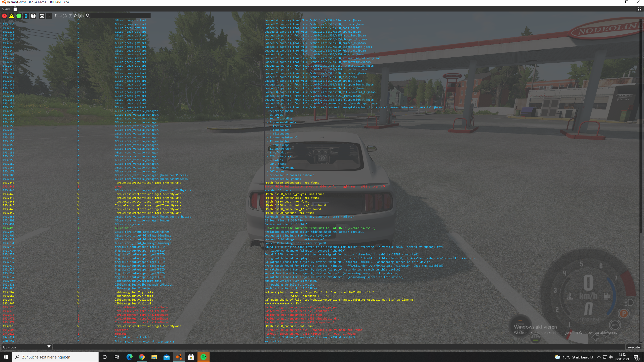This screenshot has height=362, width=644.
Task: Select log line "Mesh 's550_heatshield' not found"
Action: click(293, 198)
